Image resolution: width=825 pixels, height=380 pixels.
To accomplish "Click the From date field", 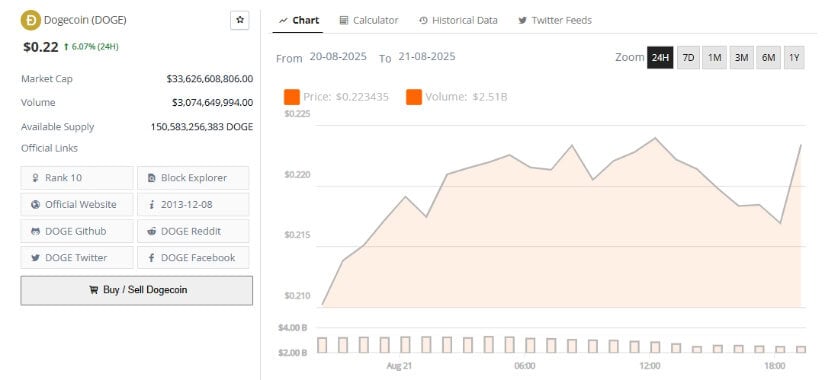I will 338,57.
